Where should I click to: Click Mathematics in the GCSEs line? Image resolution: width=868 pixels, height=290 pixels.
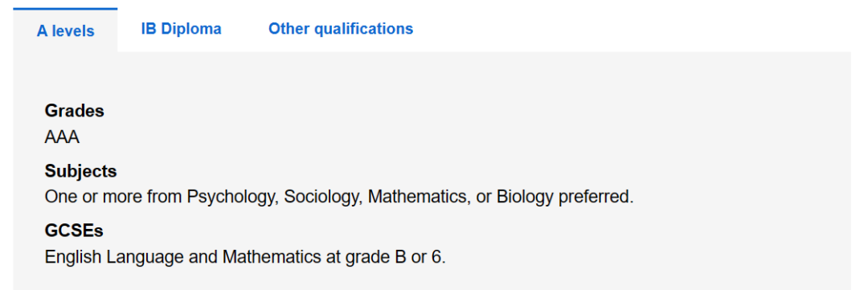point(273,257)
